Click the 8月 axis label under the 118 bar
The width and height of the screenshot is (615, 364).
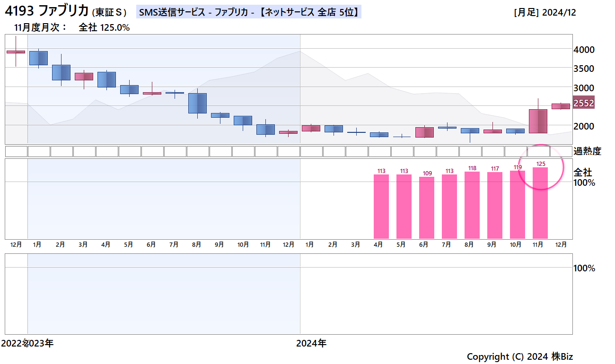click(469, 244)
